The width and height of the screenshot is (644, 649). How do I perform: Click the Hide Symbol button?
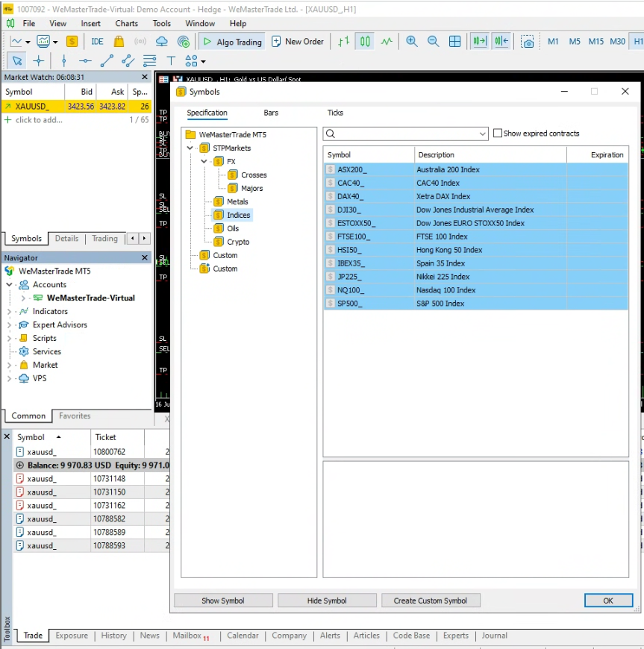coord(327,601)
